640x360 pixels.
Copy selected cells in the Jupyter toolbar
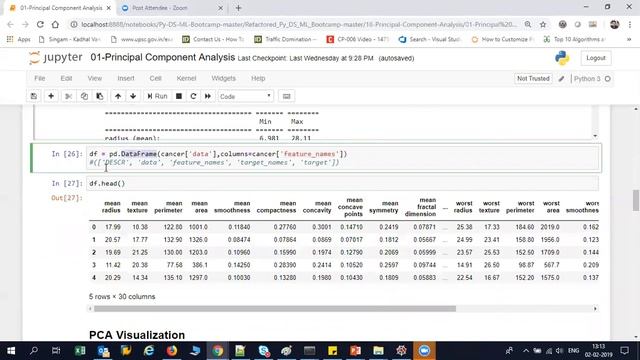click(x=84, y=96)
